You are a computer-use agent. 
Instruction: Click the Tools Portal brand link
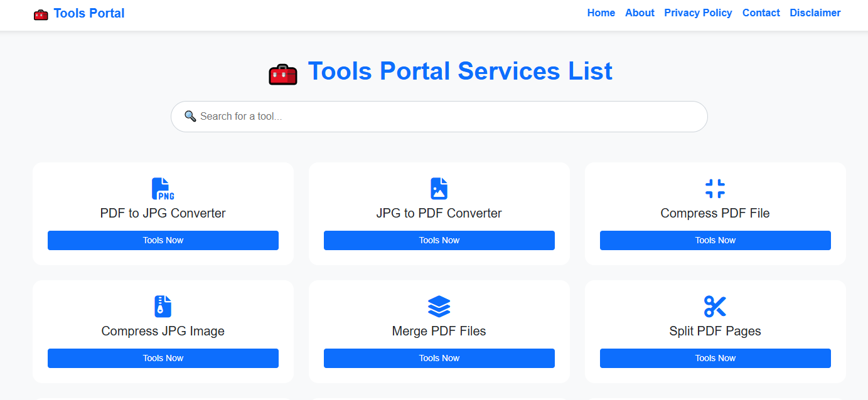tap(88, 13)
